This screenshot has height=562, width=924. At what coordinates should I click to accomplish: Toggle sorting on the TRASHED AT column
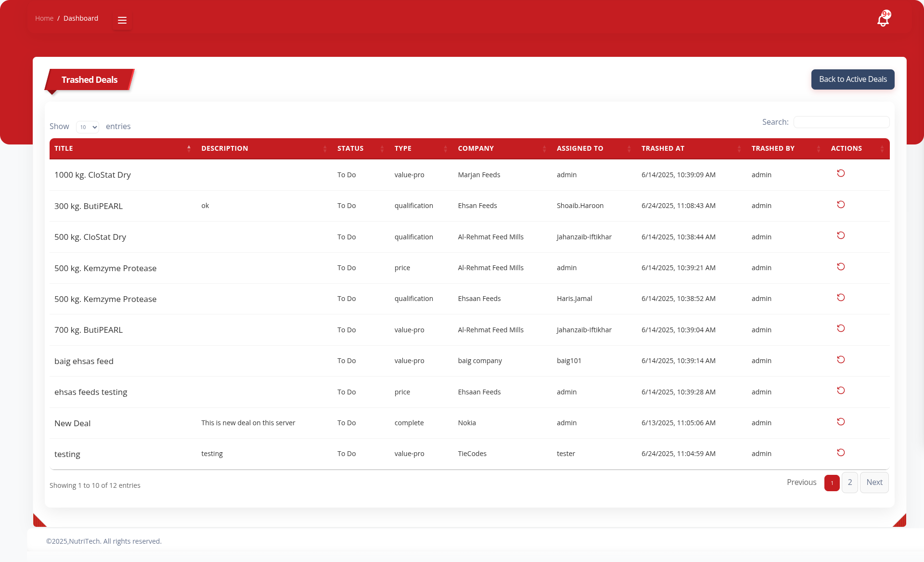[x=740, y=148]
